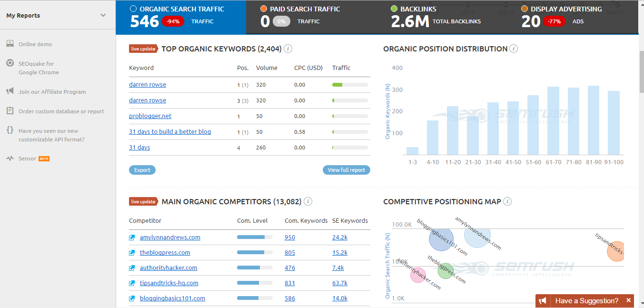Click the custom database clipboard icon
The image size is (644, 308).
10,111
